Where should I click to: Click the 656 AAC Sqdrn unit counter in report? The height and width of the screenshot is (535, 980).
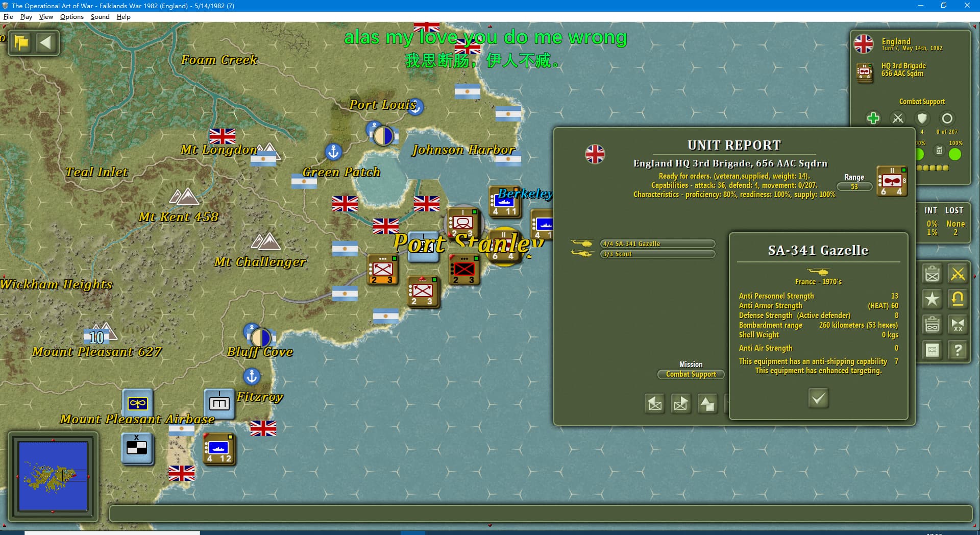(x=892, y=181)
